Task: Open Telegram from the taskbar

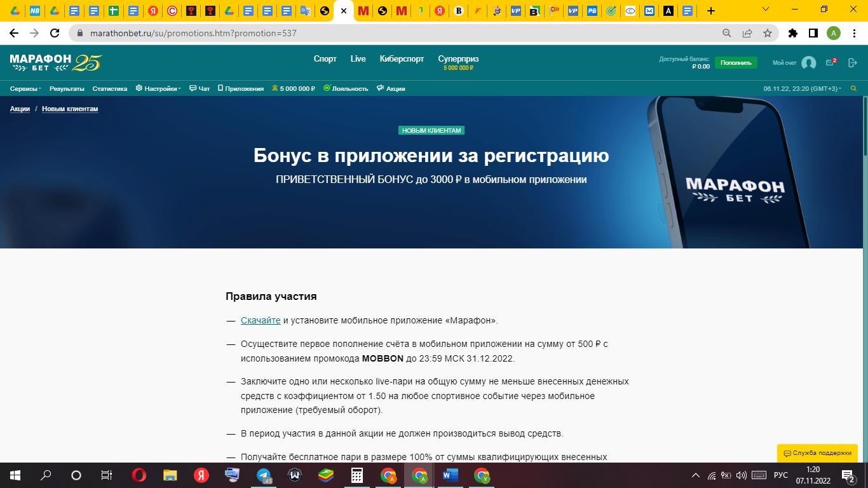Action: (x=264, y=475)
